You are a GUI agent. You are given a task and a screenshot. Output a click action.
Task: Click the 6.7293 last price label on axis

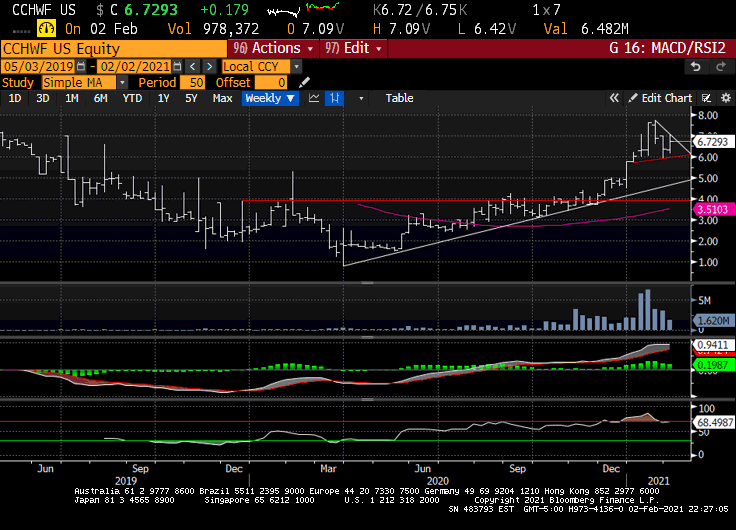click(x=713, y=142)
